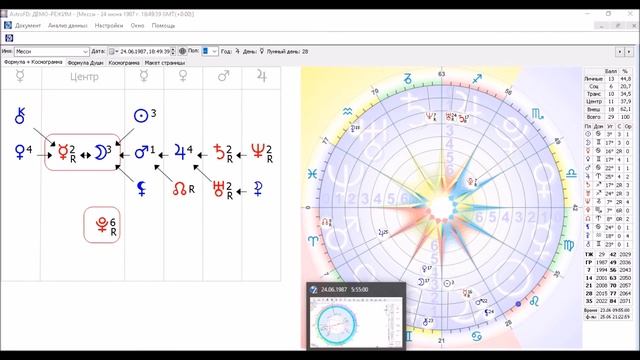Image resolution: width=640 pixels, height=360 pixels.
Task: Click the Capricorn sign on the chart wheel
Action: click(407, 78)
